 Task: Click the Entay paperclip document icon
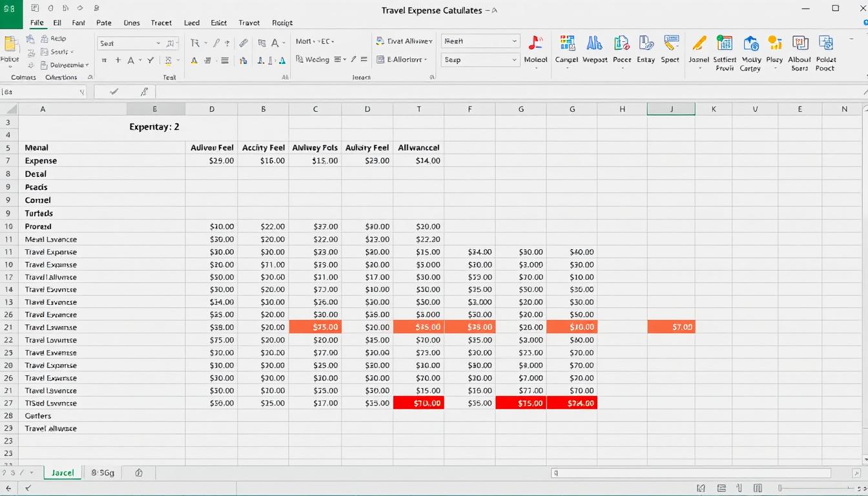tap(646, 43)
